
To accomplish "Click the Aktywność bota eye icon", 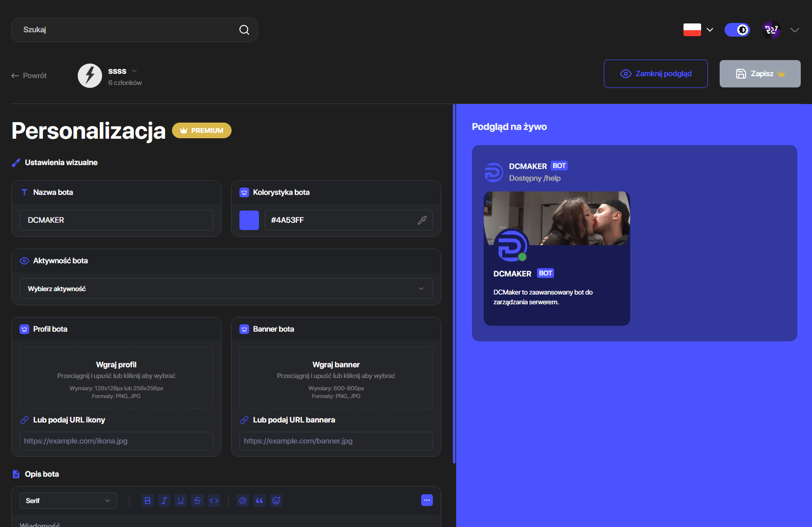I will click(24, 261).
